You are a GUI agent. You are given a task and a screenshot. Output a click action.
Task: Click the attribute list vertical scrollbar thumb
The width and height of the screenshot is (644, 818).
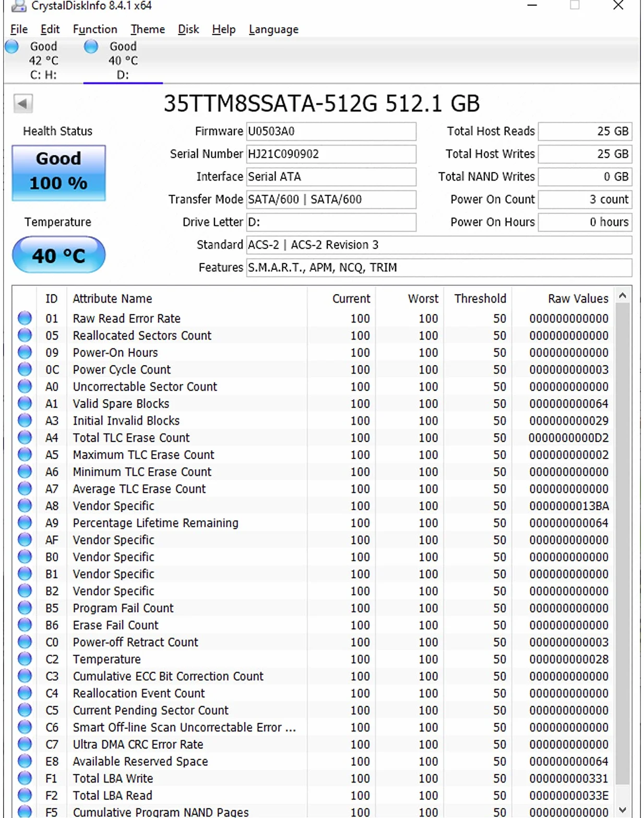click(x=623, y=543)
